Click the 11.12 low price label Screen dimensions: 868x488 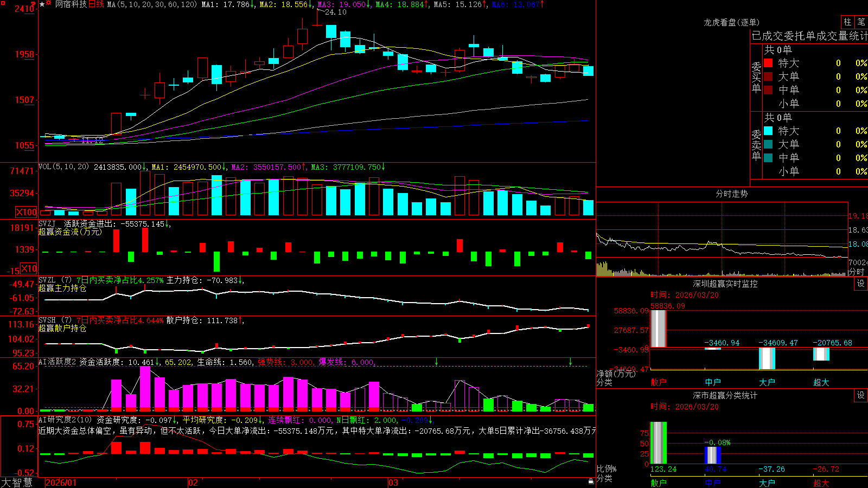coord(92,140)
